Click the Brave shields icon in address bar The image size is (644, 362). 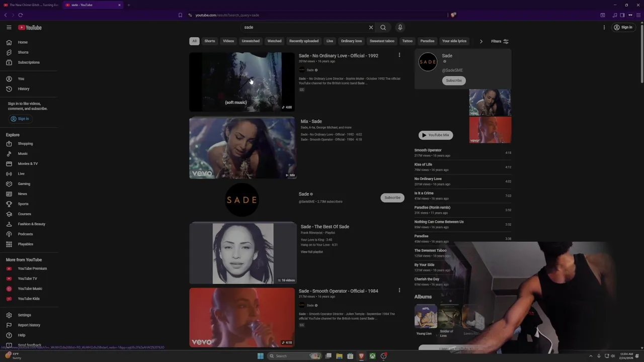453,15
